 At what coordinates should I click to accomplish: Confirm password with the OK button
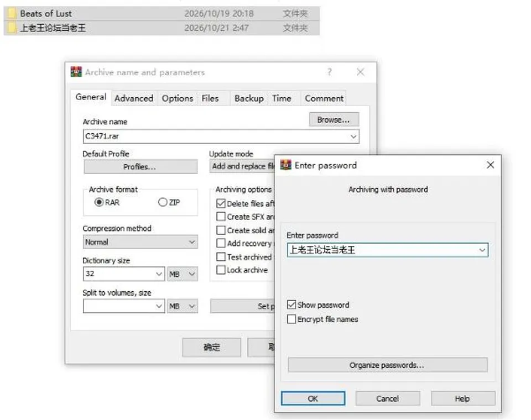(x=313, y=398)
